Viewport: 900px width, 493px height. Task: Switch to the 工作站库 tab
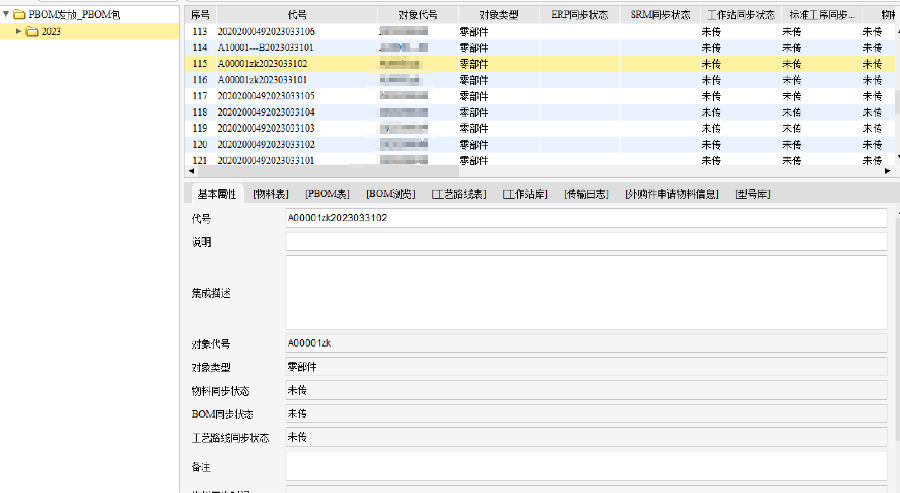525,194
